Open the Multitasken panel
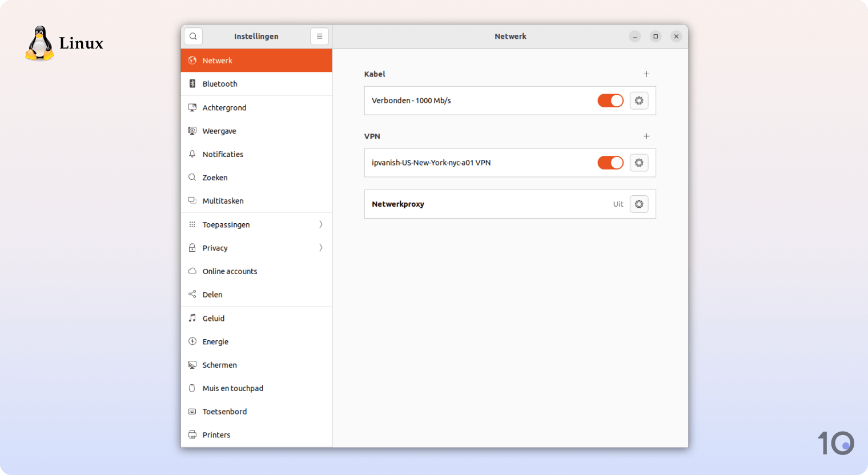Image resolution: width=868 pixels, height=475 pixels. [x=256, y=201]
